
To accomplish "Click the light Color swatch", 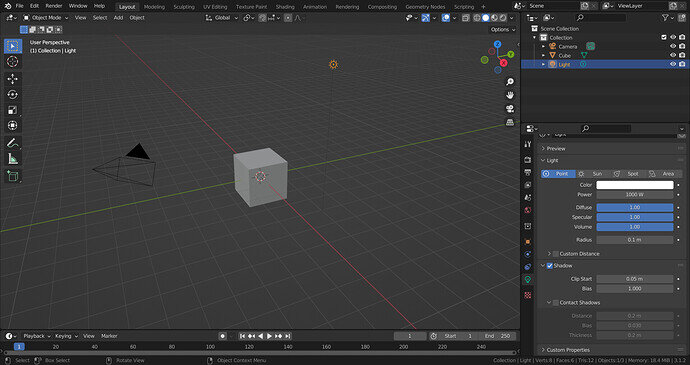I will [635, 185].
